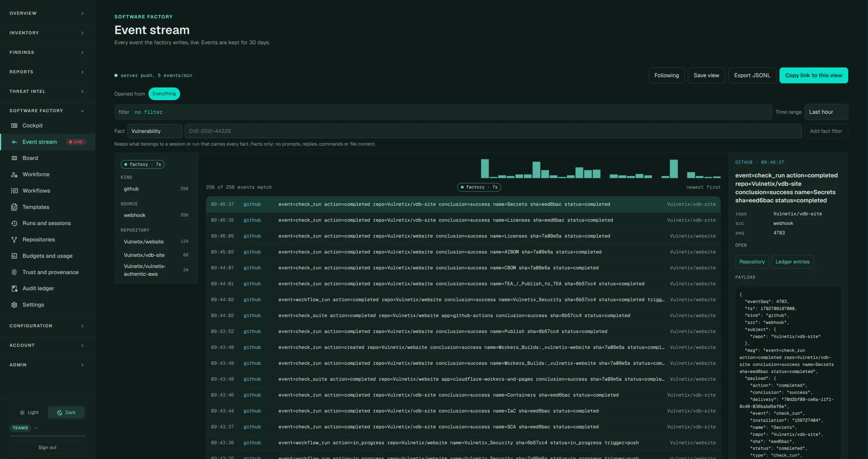Image resolution: width=868 pixels, height=459 pixels.
Task: Toggle Light theme mode
Action: pos(29,412)
